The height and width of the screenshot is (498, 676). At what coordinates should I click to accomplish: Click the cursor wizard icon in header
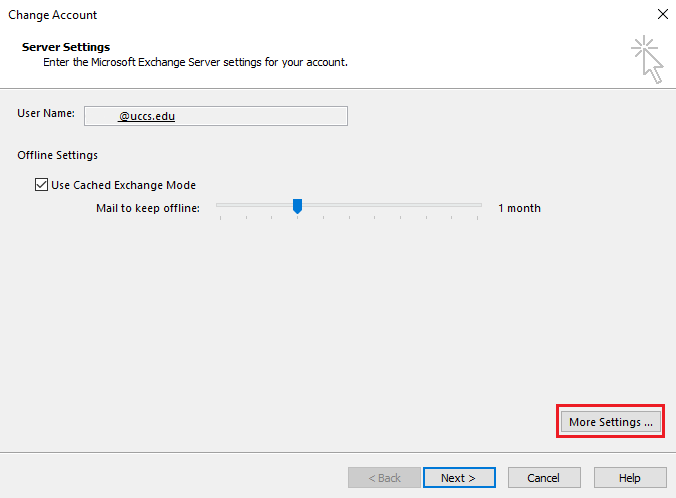648,60
